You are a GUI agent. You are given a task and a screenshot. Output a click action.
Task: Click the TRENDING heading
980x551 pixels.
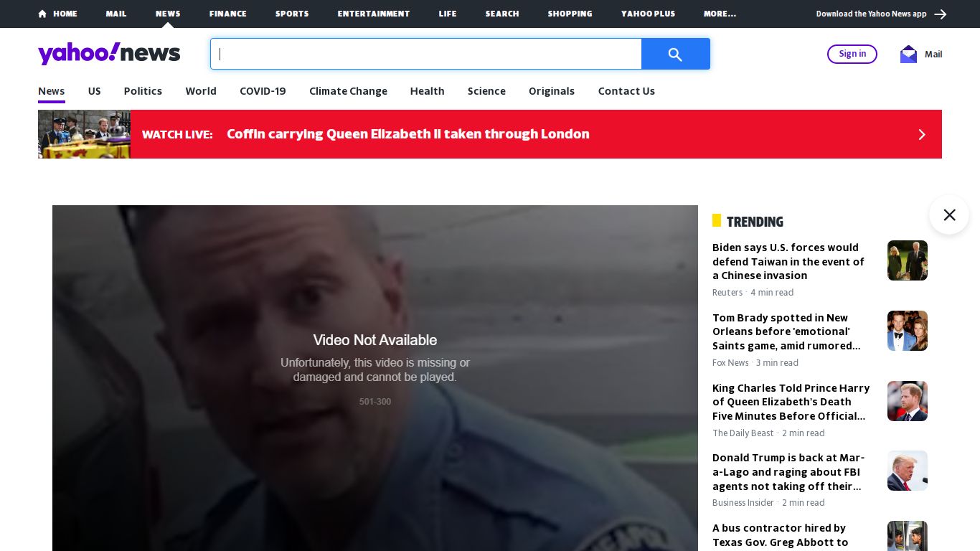[x=755, y=222]
